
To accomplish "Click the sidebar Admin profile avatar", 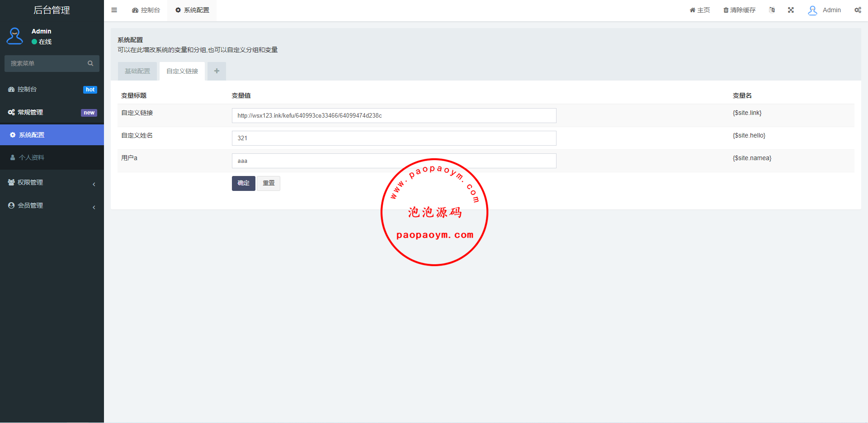I will (x=15, y=36).
